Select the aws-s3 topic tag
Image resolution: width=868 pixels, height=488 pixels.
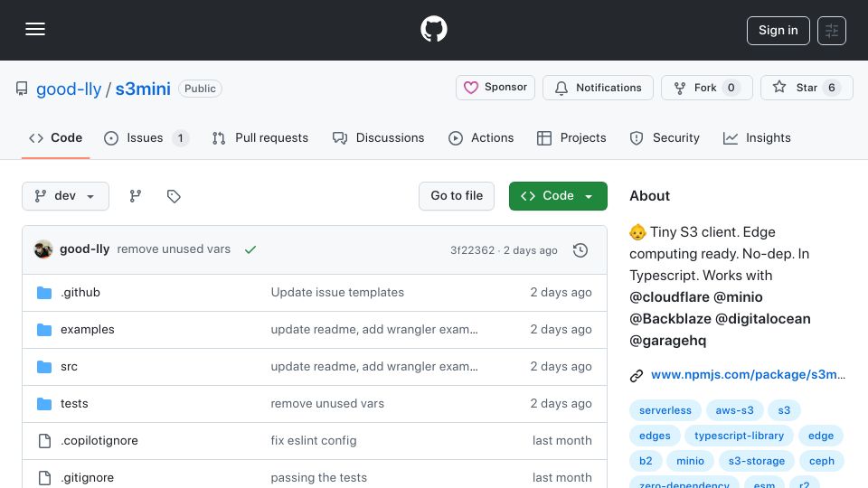pos(734,410)
